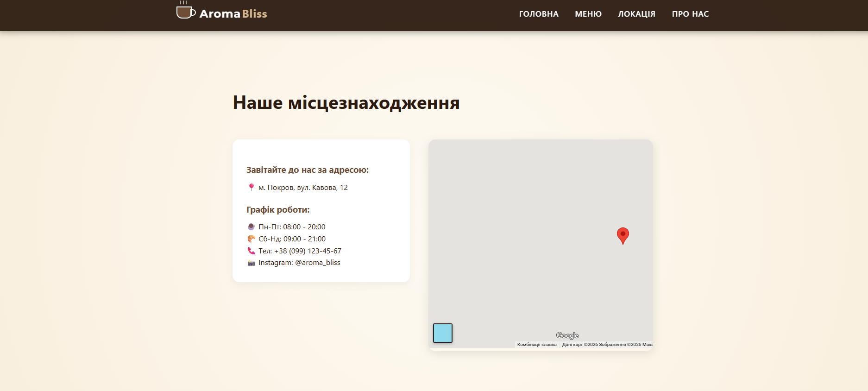Click the coffee cup logo icon

point(185,11)
